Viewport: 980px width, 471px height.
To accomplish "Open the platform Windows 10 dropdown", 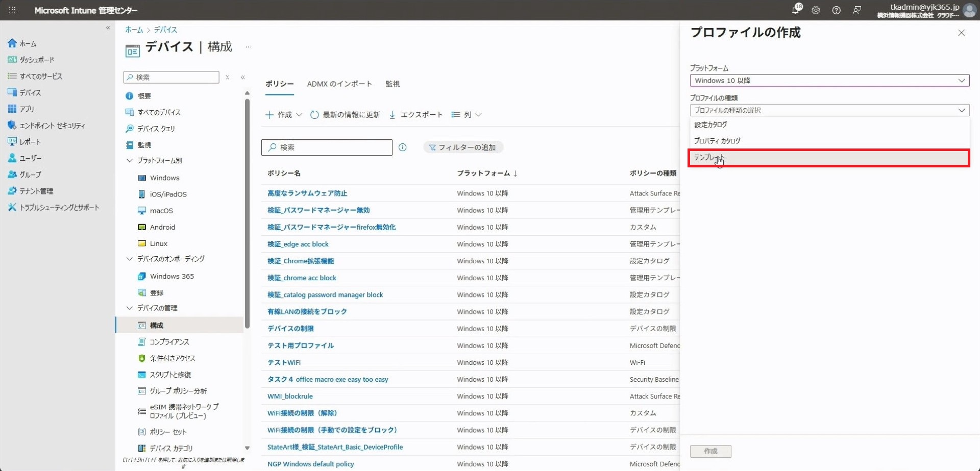I will click(829, 81).
